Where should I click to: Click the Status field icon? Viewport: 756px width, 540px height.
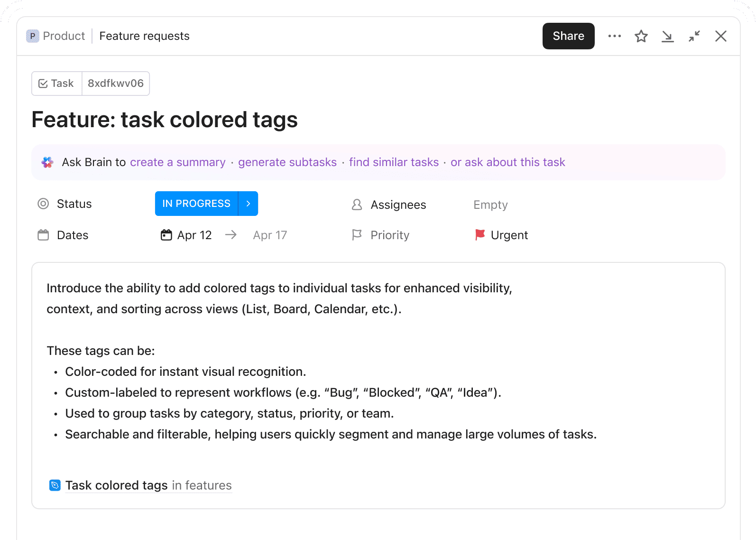[43, 204]
